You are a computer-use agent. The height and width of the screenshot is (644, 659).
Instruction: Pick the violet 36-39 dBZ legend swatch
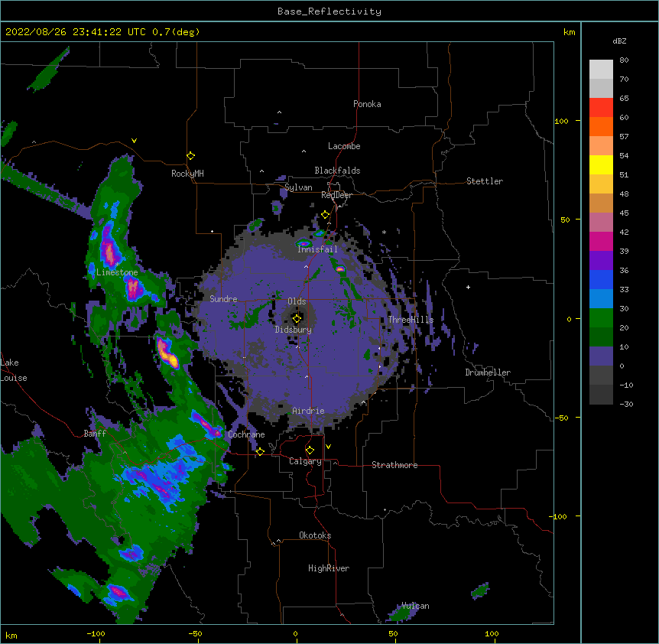point(601,261)
